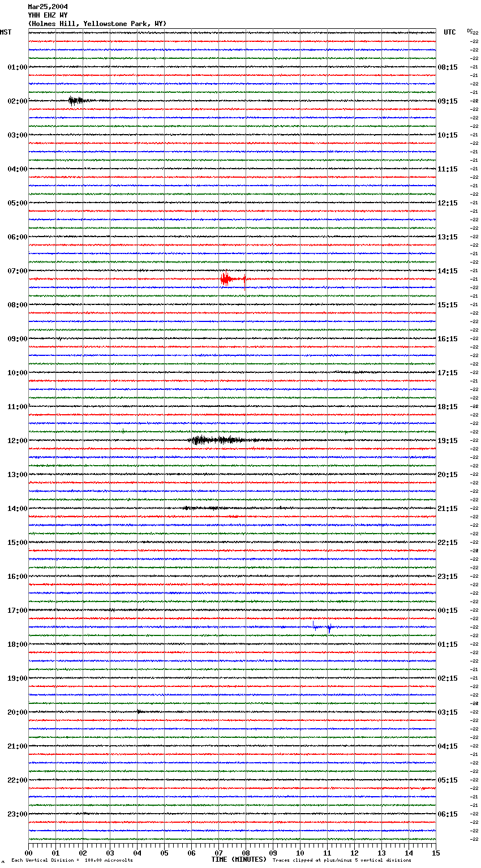Click the 19:15 UTC time label
This screenshot has width=481, height=868.
(448, 441)
